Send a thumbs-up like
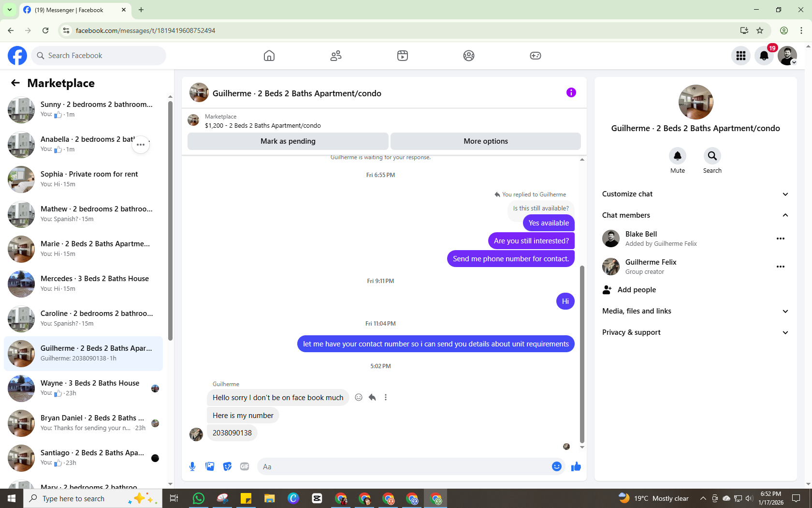812x508 pixels. 576,466
